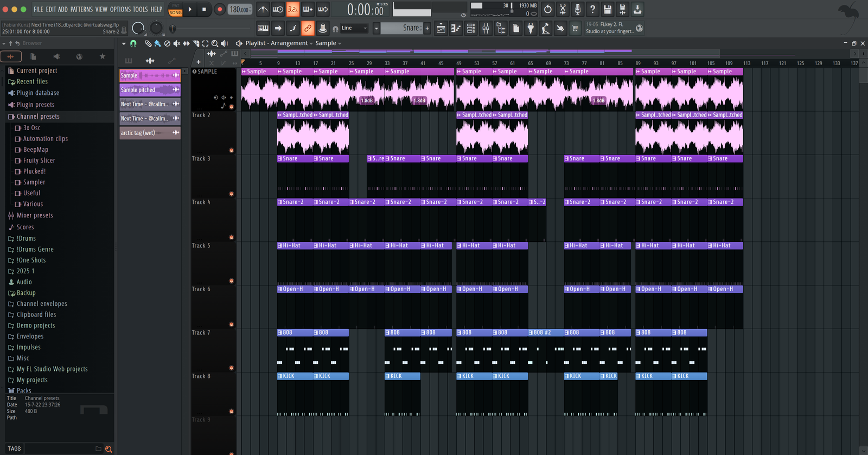Toggle the metronome
This screenshot has width=868, height=455.
pos(263,9)
